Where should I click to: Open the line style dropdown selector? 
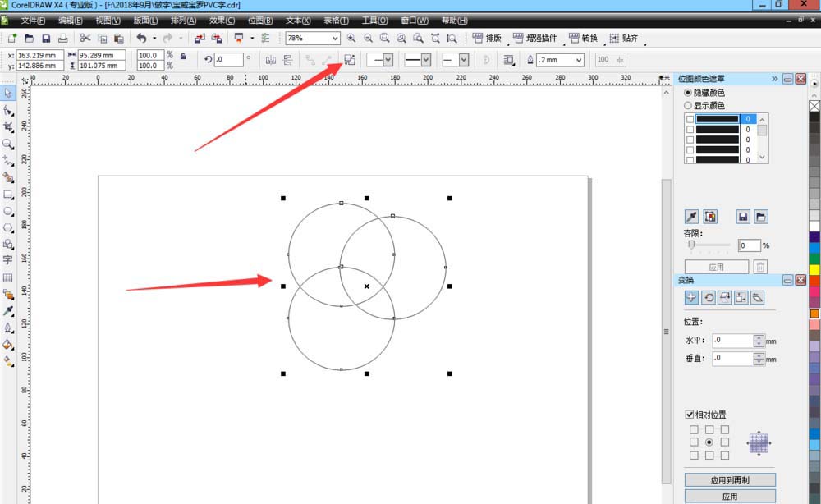pos(425,60)
